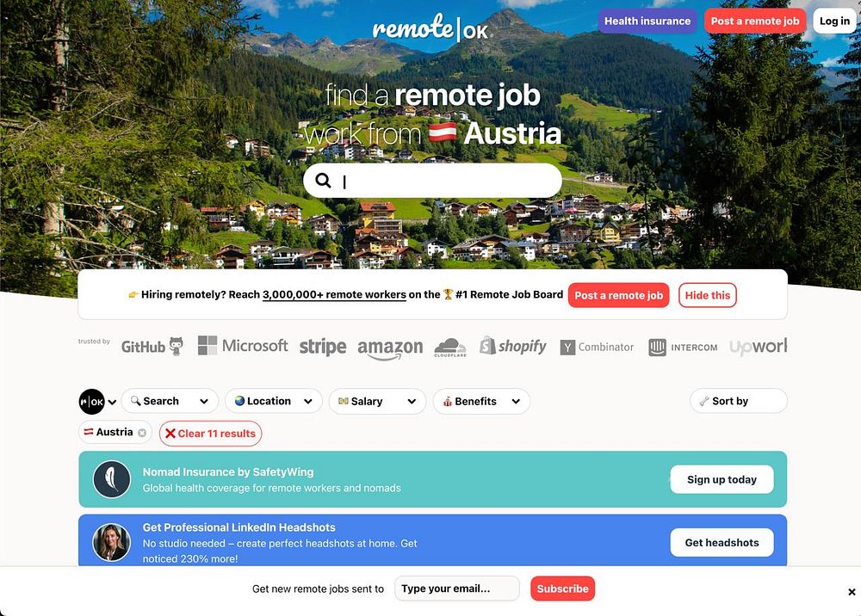Image resolution: width=861 pixels, height=616 pixels.
Task: Click the Type your email field
Action: (x=457, y=588)
